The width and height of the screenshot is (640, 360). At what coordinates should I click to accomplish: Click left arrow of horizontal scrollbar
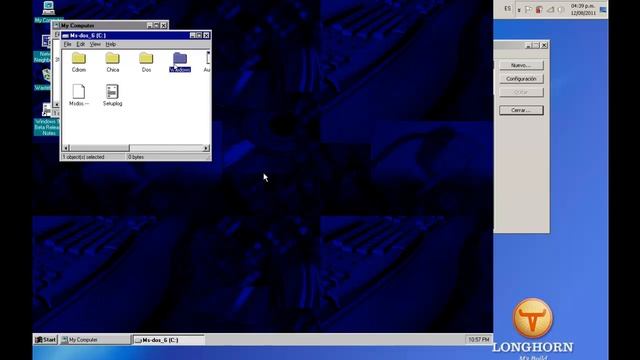(66, 148)
